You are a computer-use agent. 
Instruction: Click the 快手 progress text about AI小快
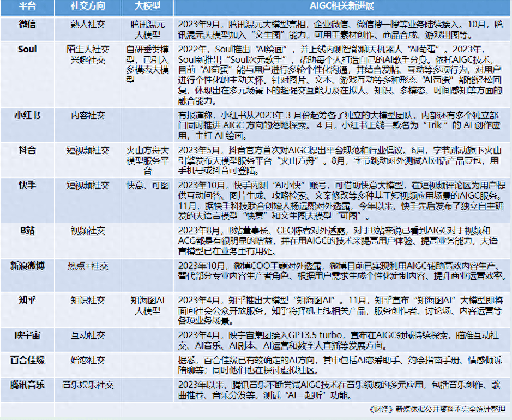tap(341, 201)
